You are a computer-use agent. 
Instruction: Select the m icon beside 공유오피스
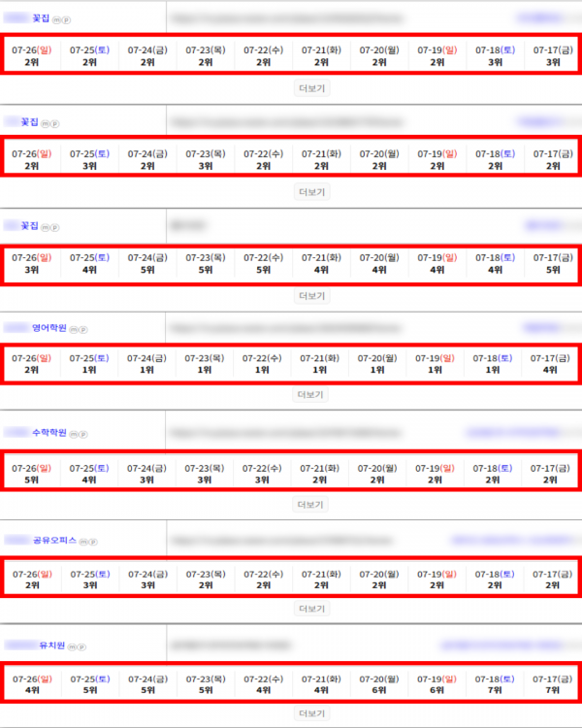click(x=83, y=542)
